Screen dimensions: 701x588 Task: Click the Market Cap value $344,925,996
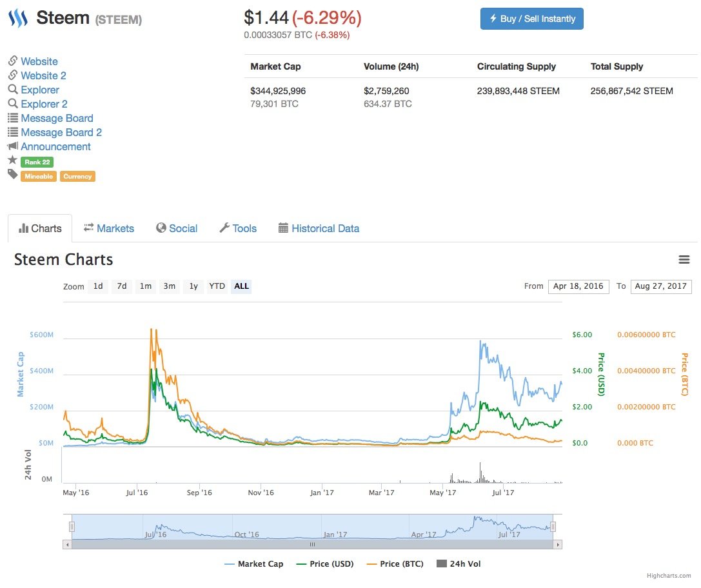[278, 91]
